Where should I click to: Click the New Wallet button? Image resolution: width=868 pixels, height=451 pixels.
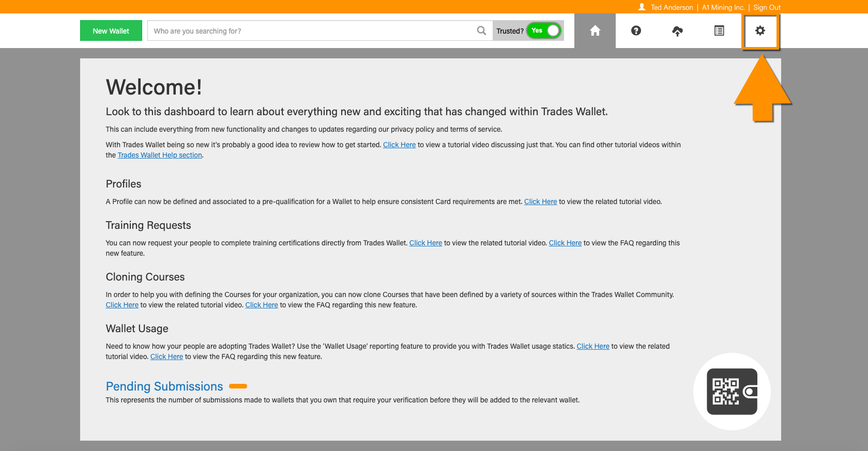pyautogui.click(x=111, y=31)
